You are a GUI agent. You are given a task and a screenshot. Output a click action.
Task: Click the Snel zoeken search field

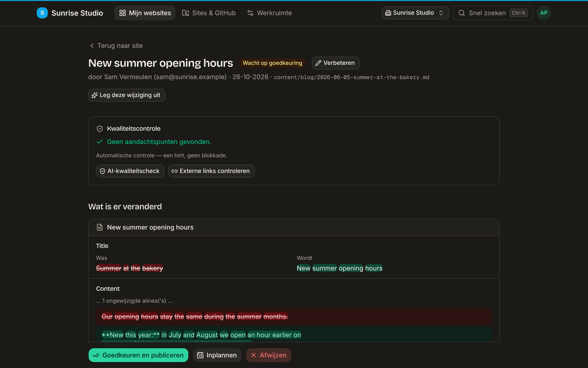493,13
